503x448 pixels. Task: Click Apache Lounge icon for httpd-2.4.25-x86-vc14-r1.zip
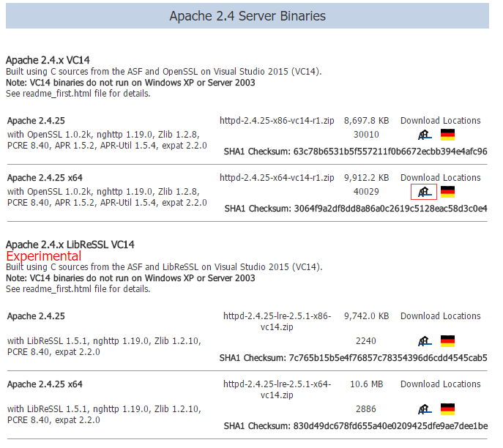[x=425, y=135]
